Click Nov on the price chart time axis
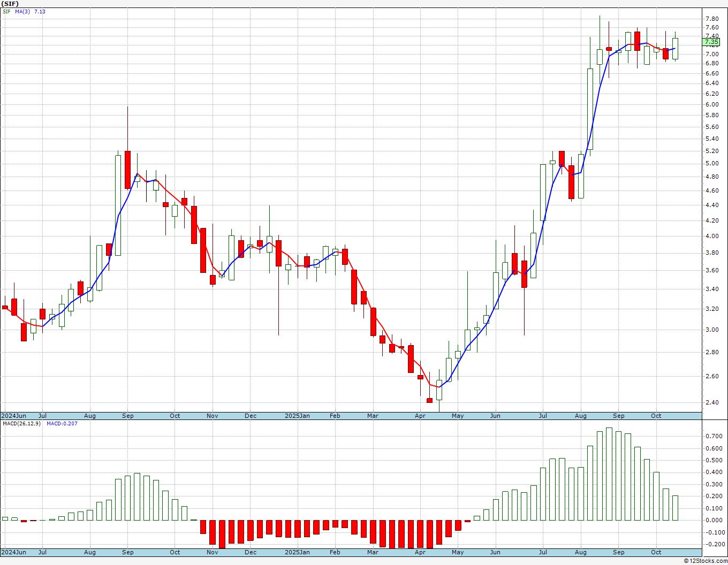This screenshot has width=728, height=565. 213,416
